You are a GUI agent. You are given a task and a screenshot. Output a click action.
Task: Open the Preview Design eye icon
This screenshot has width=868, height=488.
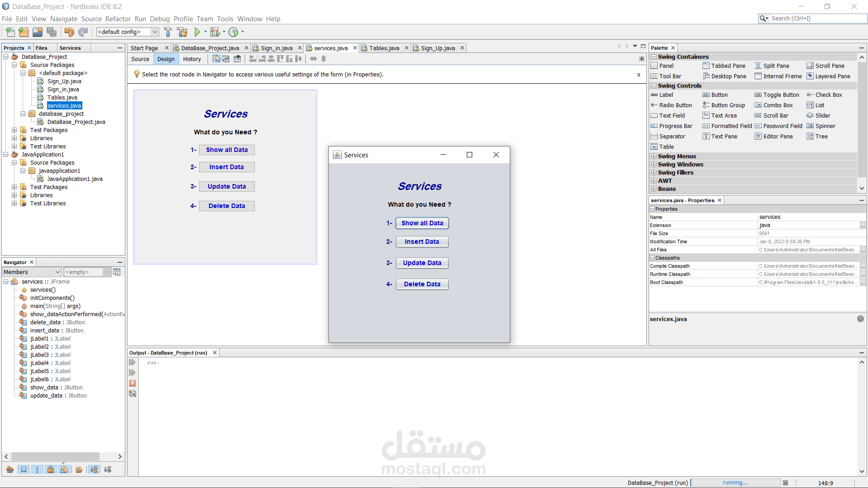tap(237, 59)
